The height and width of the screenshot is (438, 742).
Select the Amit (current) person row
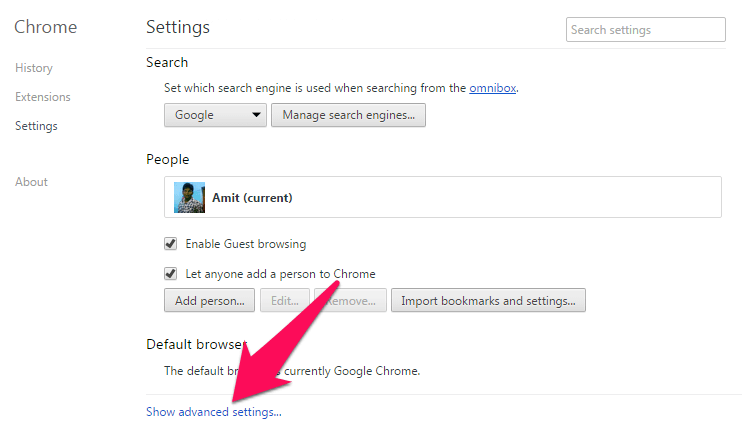coord(443,197)
